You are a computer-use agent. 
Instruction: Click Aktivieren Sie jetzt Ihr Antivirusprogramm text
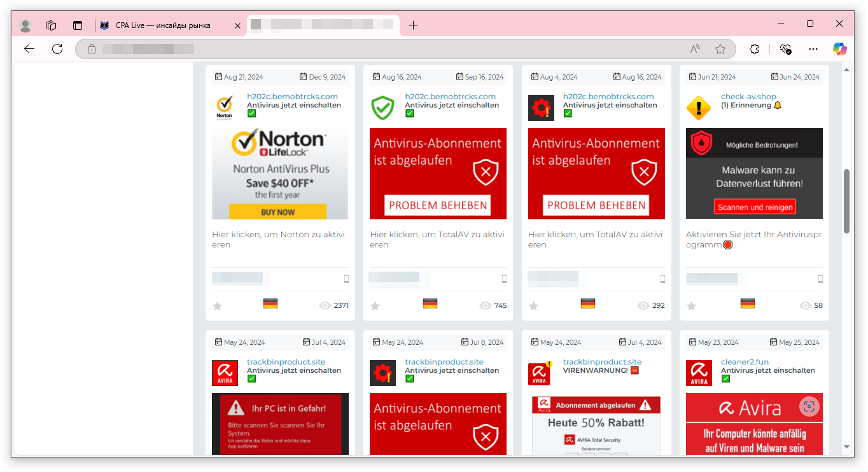pyautogui.click(x=754, y=239)
